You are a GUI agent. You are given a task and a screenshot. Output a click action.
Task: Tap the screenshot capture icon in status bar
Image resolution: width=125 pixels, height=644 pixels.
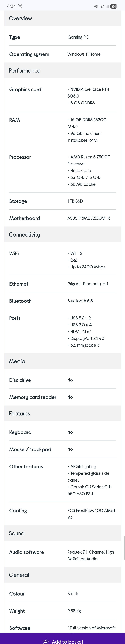[x=20, y=6]
